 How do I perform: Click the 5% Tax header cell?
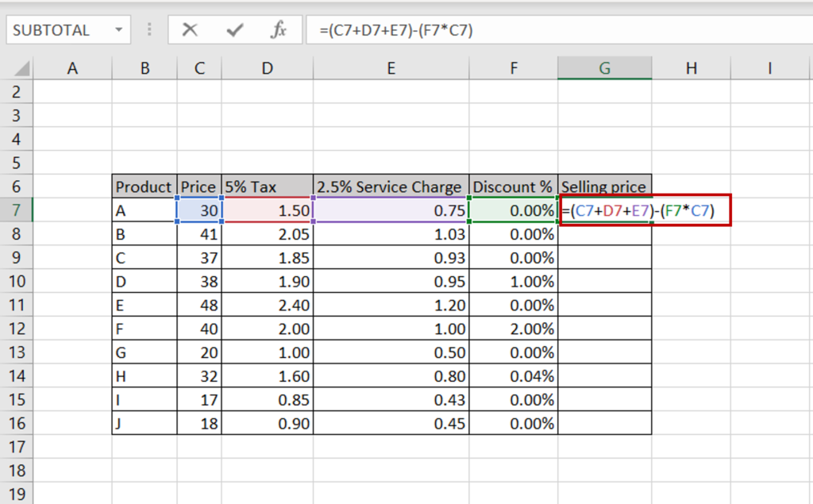pos(267,187)
